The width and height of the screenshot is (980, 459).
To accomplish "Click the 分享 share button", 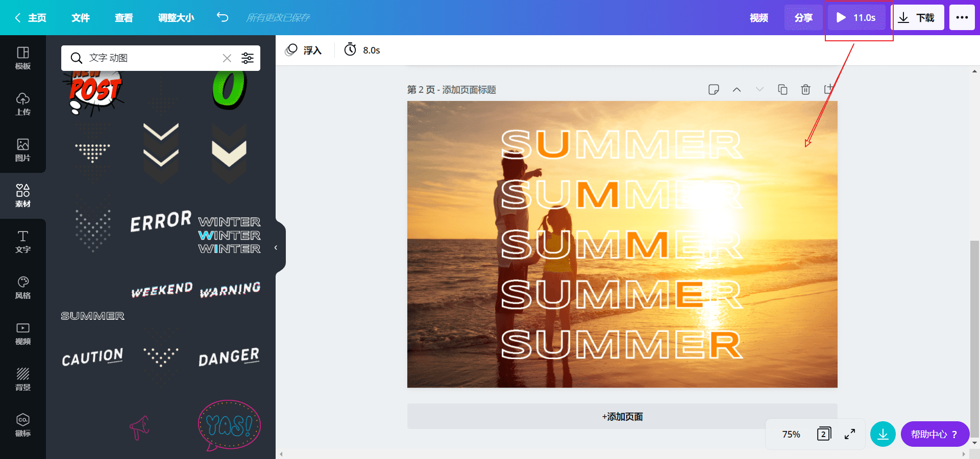I will [x=803, y=18].
